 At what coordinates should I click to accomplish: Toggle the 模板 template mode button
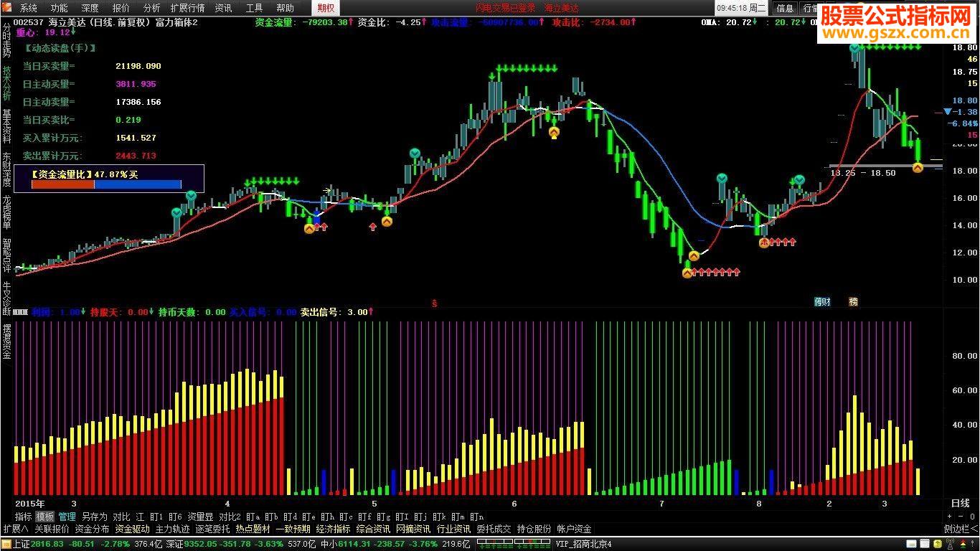coord(45,517)
